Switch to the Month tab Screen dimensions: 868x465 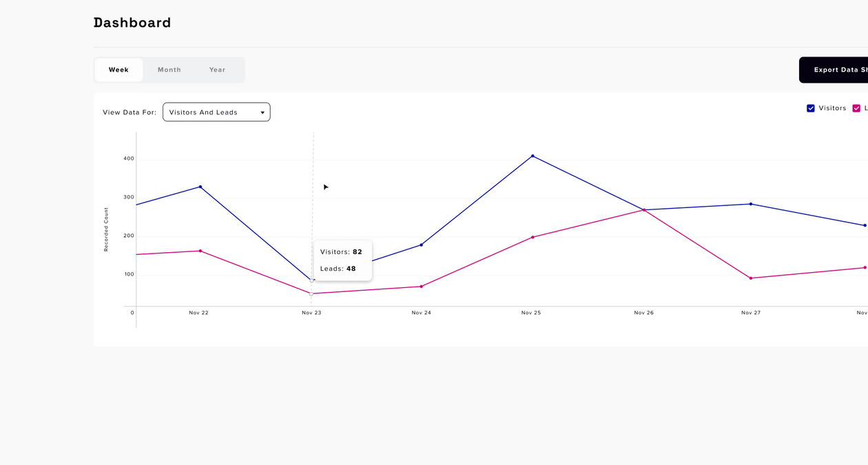pos(169,70)
